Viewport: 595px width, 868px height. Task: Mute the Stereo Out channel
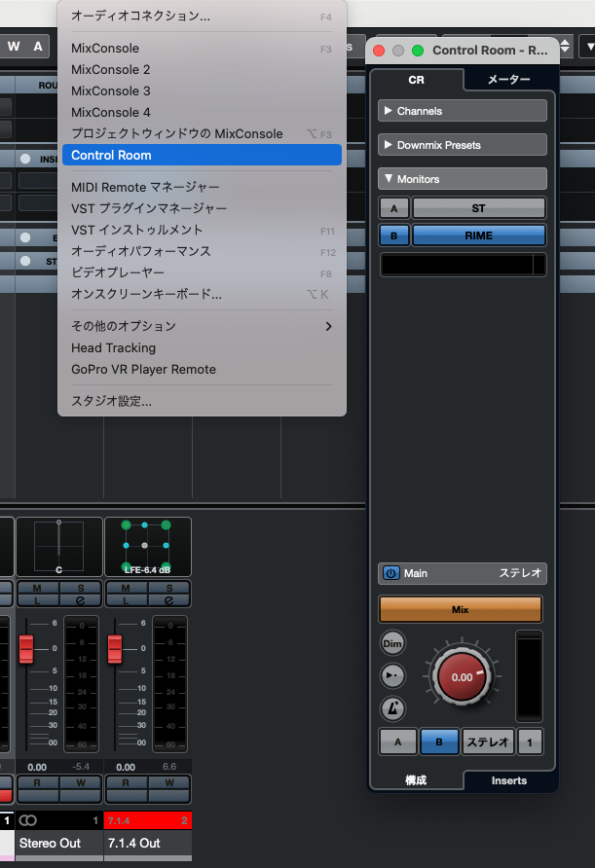[38, 587]
